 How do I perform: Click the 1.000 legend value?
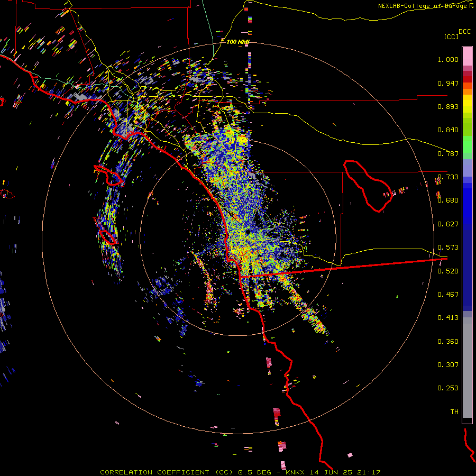(448, 59)
